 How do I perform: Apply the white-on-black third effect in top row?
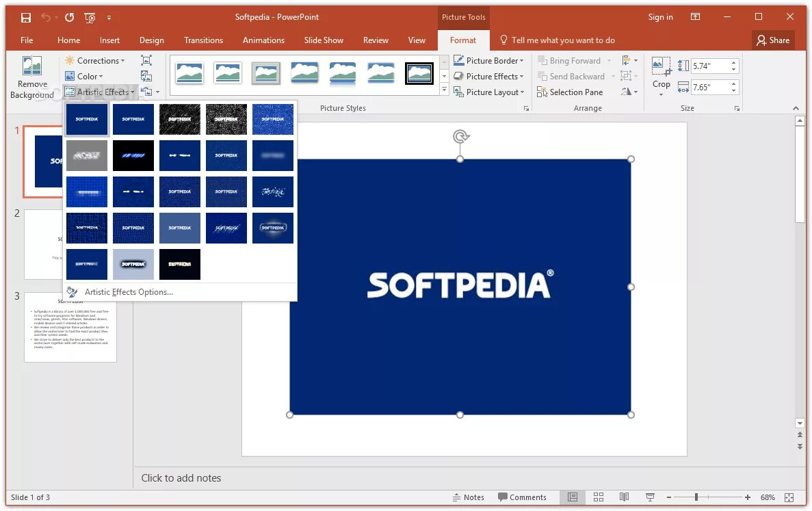pyautogui.click(x=180, y=119)
